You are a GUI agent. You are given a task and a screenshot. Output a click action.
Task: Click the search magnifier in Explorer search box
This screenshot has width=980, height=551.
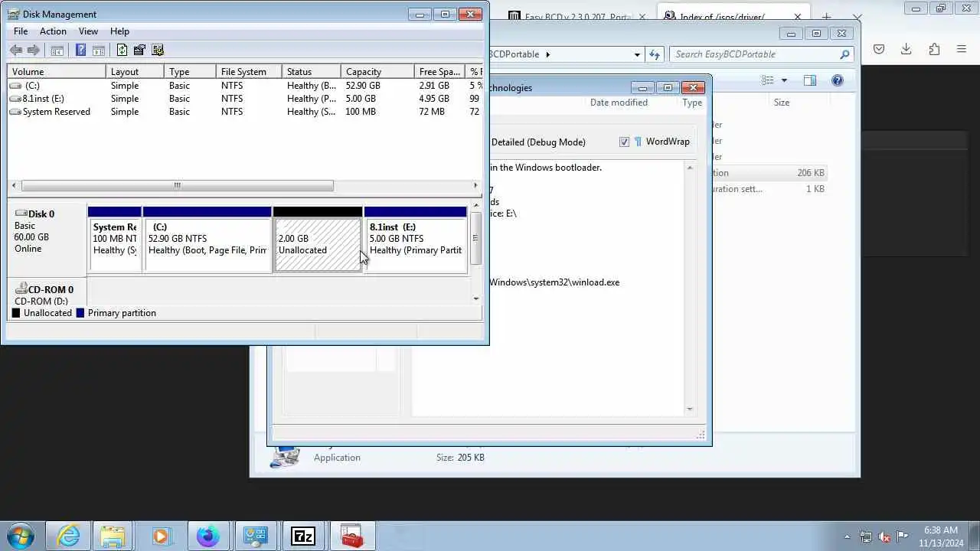pos(844,54)
